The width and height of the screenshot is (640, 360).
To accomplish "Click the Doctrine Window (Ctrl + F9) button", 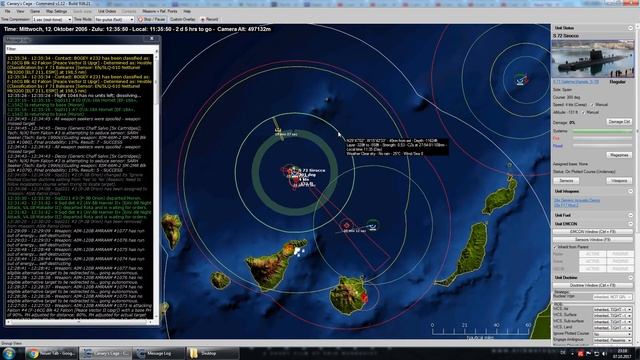I will point(593,285).
